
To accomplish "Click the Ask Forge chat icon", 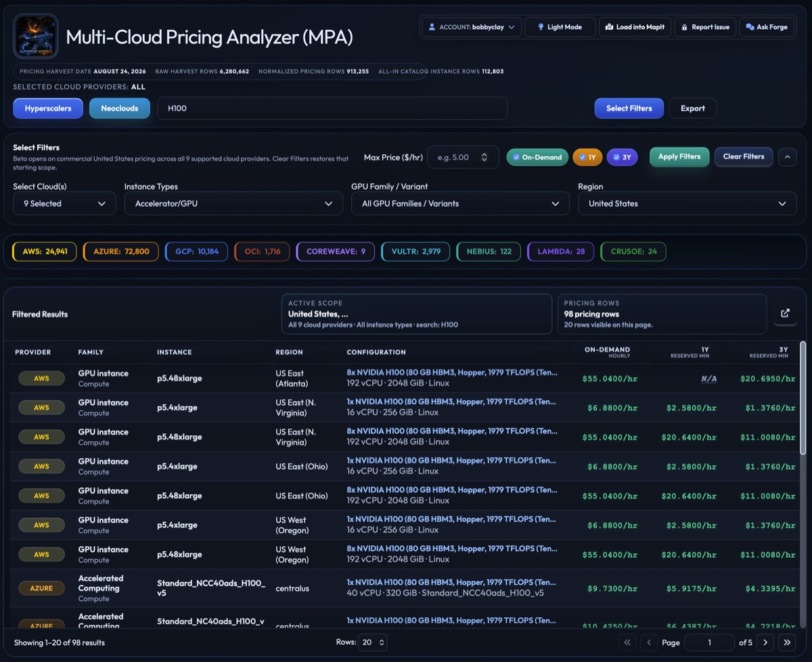I will pyautogui.click(x=750, y=27).
